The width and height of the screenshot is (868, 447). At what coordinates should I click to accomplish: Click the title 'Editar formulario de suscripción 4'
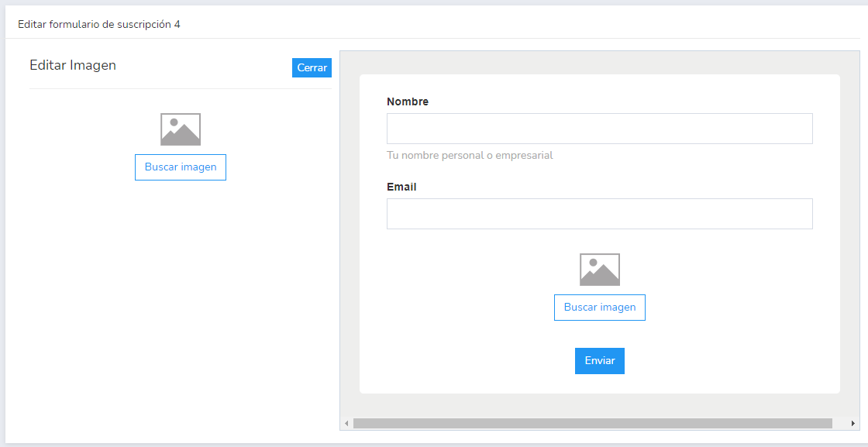(x=99, y=24)
